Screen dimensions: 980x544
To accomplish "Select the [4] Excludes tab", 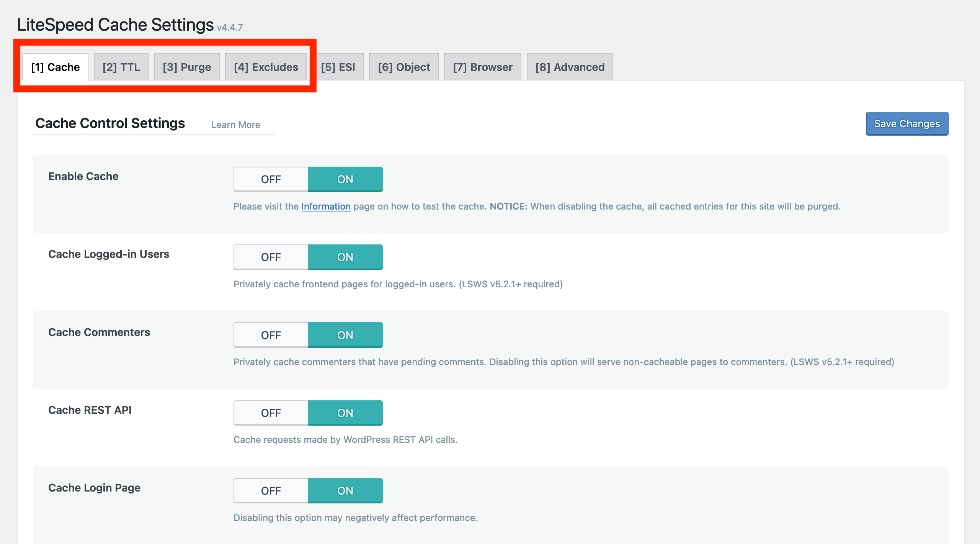I will point(266,67).
